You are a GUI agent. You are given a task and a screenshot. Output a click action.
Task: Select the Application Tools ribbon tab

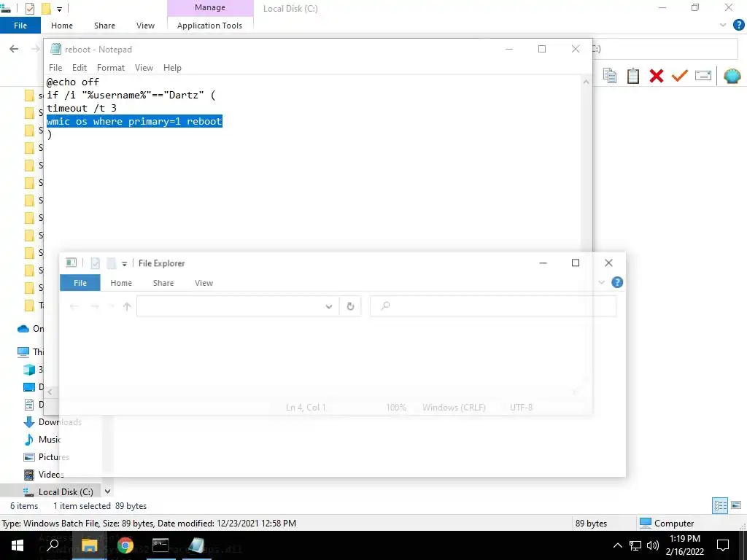pos(209,26)
